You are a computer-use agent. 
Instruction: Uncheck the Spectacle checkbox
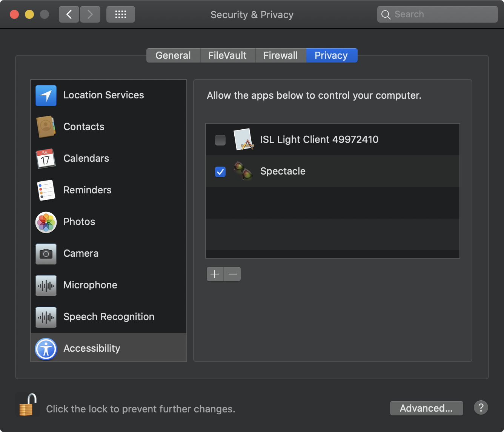tap(220, 172)
